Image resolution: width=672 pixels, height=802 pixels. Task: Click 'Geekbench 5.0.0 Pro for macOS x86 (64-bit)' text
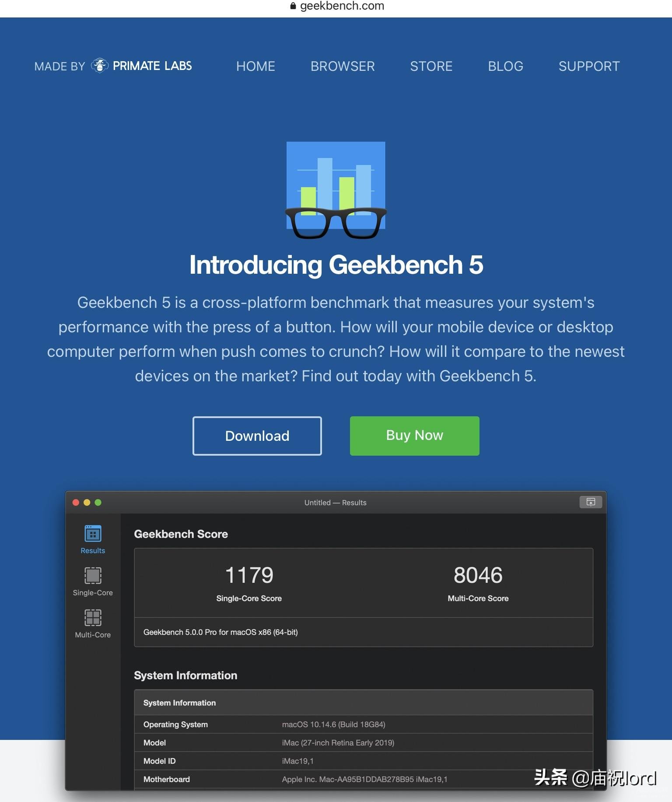(x=220, y=632)
